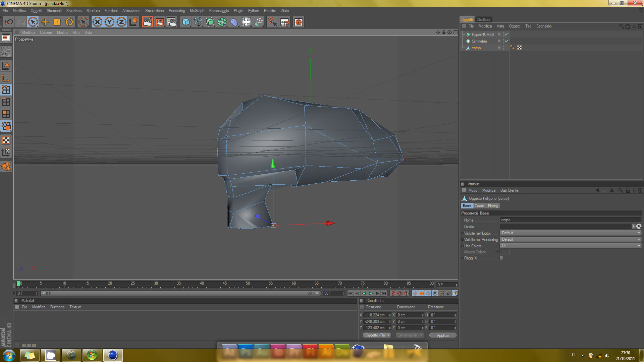
Task: Open the MoGraph menu
Action: 197,11
